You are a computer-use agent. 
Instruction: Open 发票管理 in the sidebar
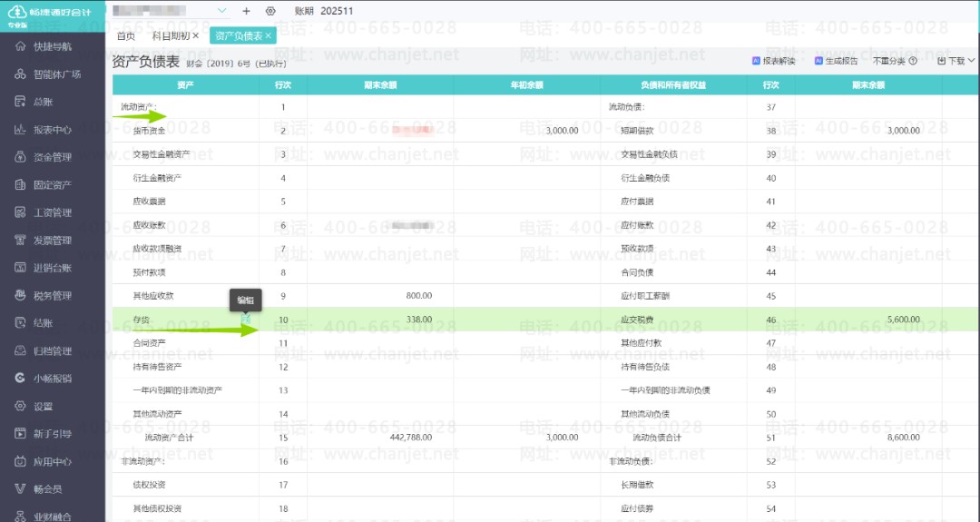pos(53,240)
